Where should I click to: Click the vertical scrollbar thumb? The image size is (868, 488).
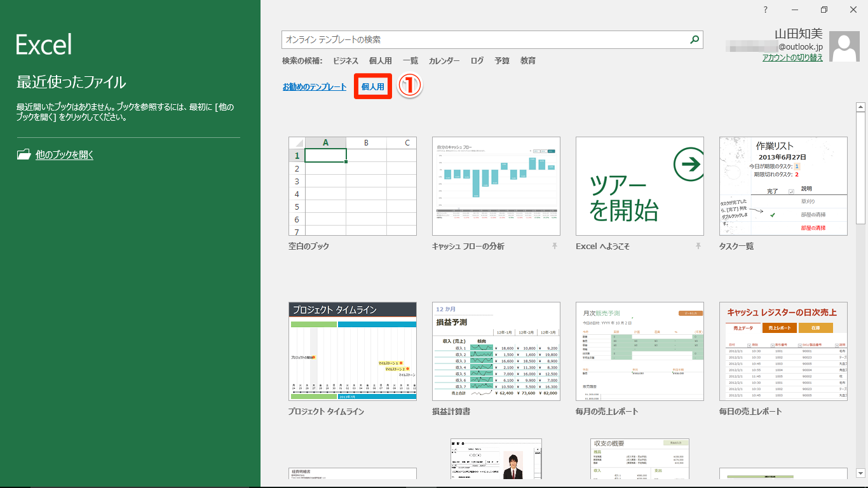coord(860,168)
